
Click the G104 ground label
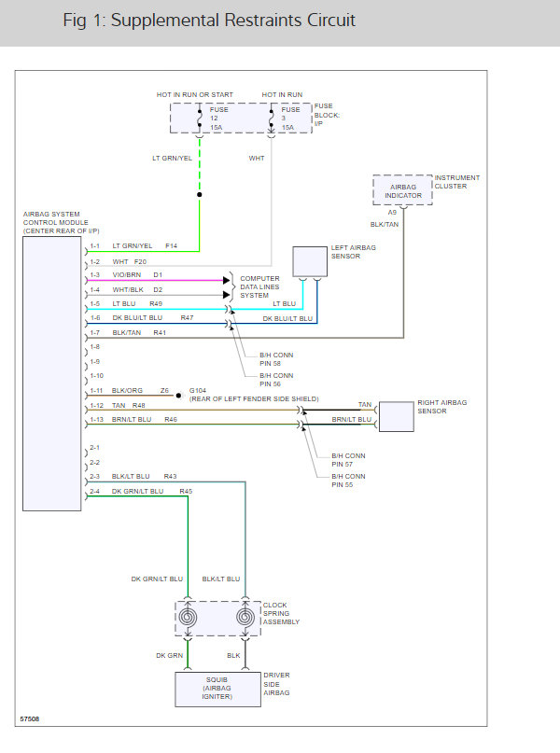coord(197,390)
